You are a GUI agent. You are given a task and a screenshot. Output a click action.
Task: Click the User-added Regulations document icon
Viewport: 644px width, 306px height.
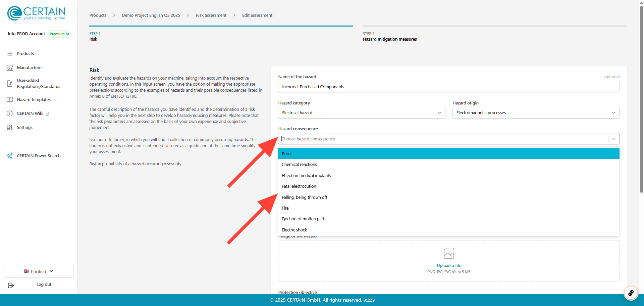coord(10,84)
